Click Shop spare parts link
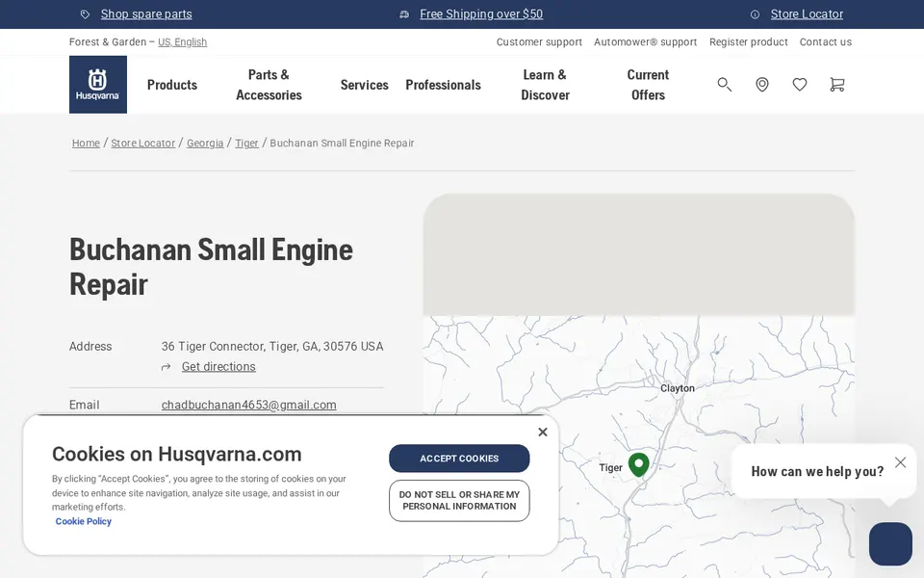This screenshot has height=578, width=924. pyautogui.click(x=146, y=14)
